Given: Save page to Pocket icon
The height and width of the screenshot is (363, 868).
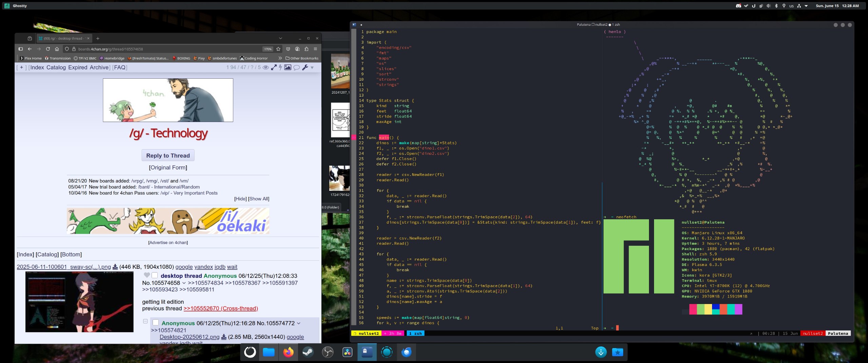Looking at the screenshot, I should pos(288,49).
